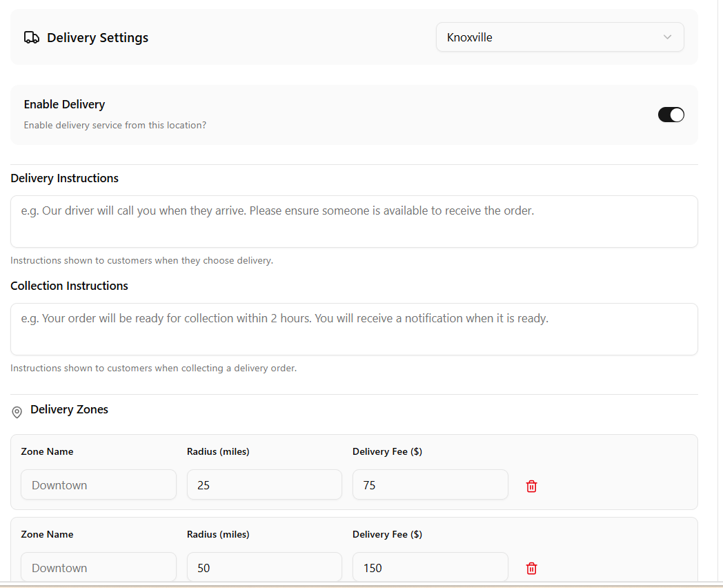The image size is (723, 588).
Task: Focus the Delivery Instructions text area
Action: pyautogui.click(x=354, y=222)
